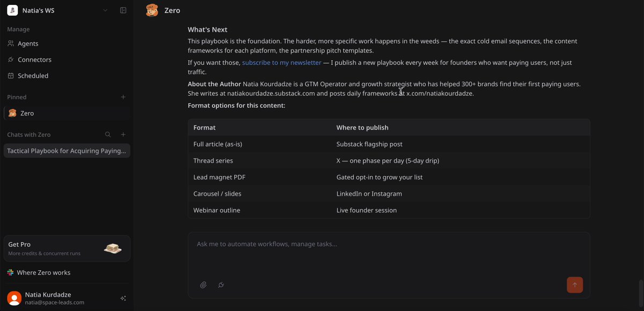Screen dimensions: 644x311
Task: Focus the Ask me to automate message box
Action: point(389,254)
